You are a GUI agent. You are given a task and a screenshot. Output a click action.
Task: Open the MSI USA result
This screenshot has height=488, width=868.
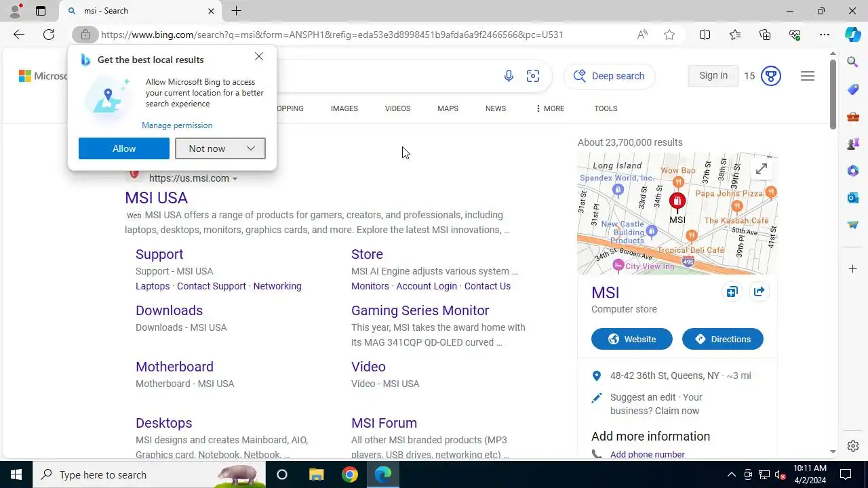156,198
